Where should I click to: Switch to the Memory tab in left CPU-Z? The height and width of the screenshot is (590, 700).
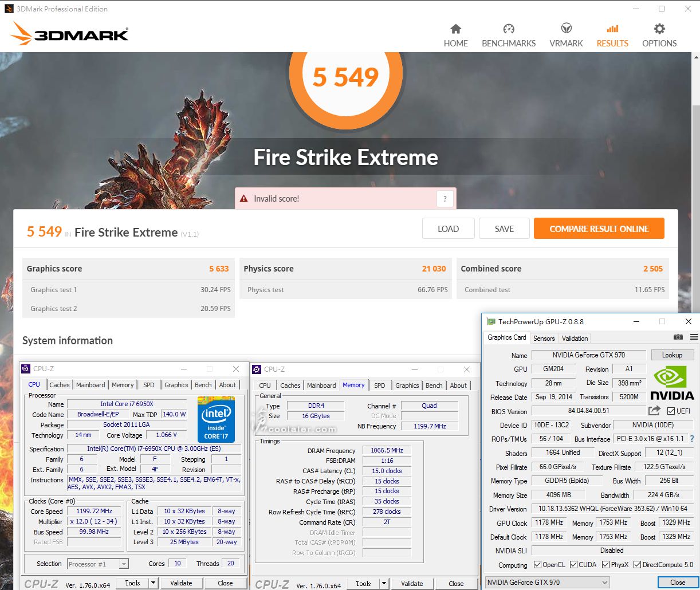click(x=123, y=385)
